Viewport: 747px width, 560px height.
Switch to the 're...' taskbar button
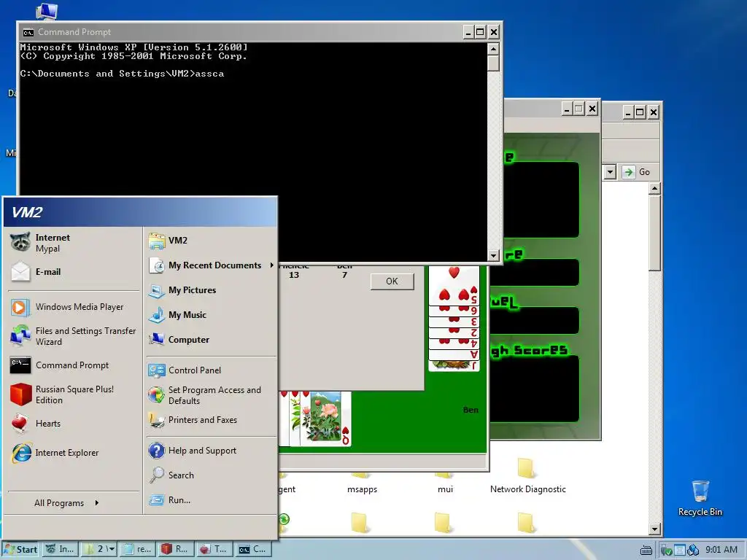(x=138, y=549)
